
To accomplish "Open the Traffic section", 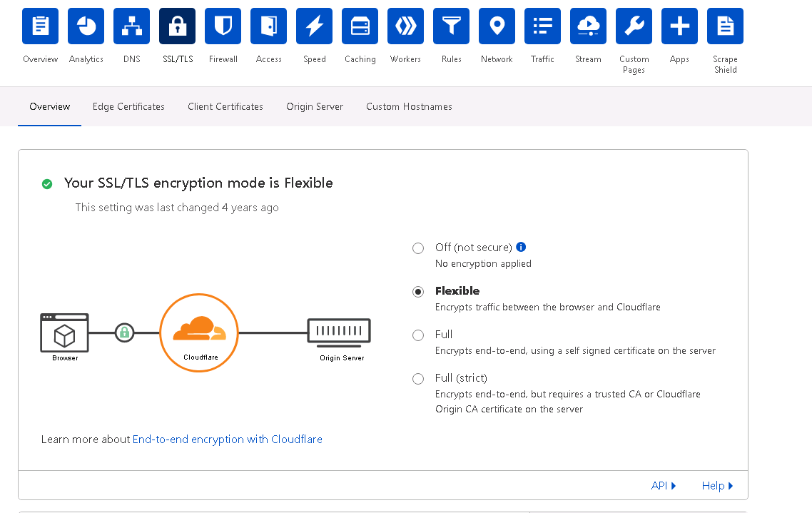I will click(542, 26).
